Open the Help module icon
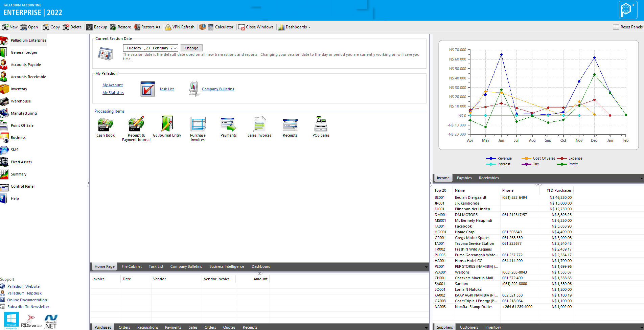Viewport: 644px width, 330px height. [x=4, y=198]
